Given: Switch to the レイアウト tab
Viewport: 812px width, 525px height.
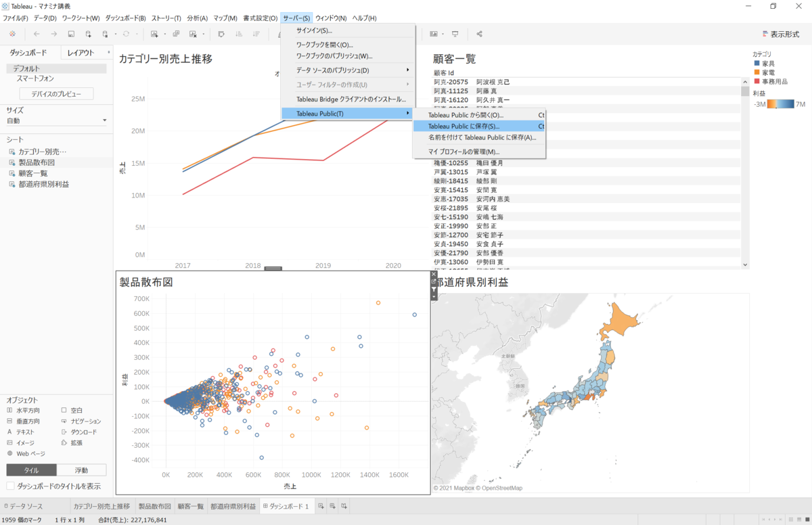Looking at the screenshot, I should (x=81, y=53).
